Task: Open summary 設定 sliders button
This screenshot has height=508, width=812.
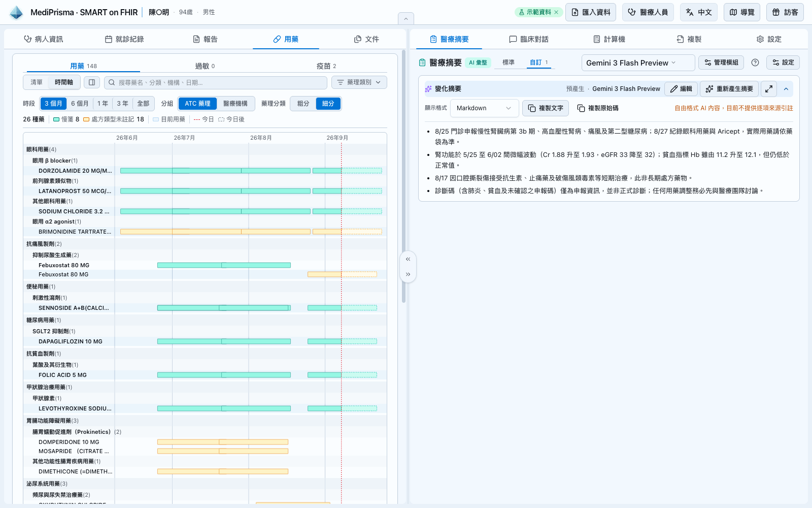Action: pyautogui.click(x=783, y=62)
